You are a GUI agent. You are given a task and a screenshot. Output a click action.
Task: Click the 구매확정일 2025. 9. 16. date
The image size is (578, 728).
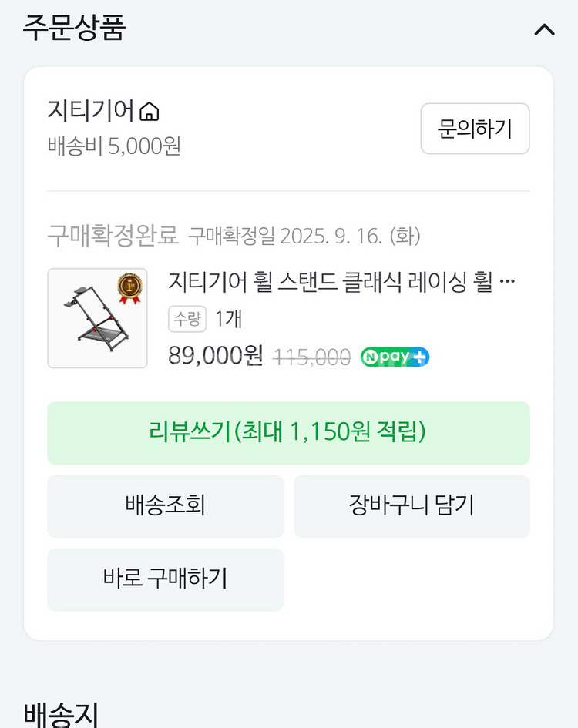point(304,235)
